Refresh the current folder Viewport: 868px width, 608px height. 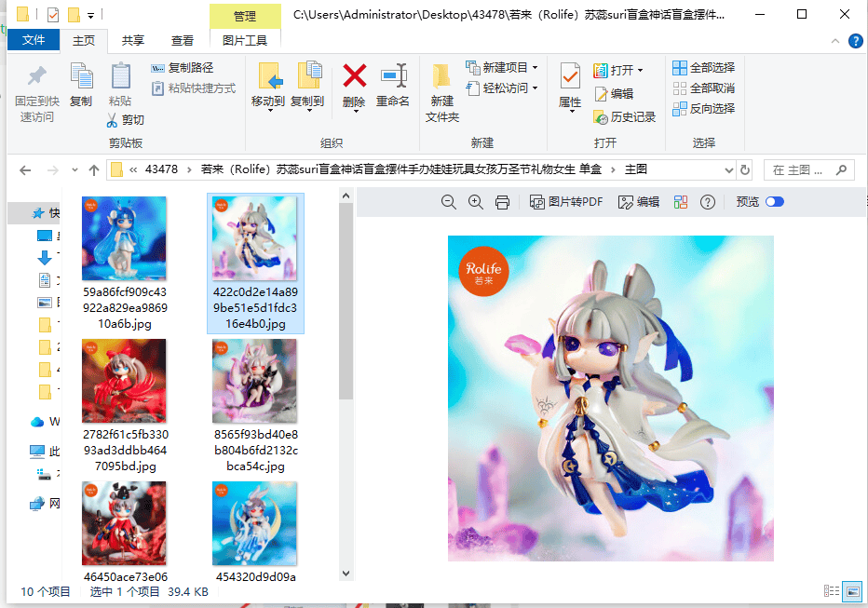pos(745,169)
